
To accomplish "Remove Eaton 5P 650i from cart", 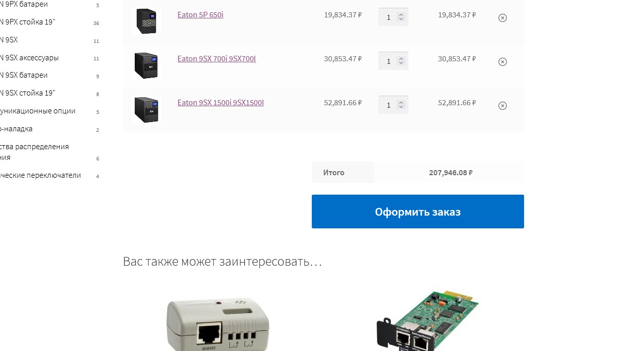I will tap(503, 18).
